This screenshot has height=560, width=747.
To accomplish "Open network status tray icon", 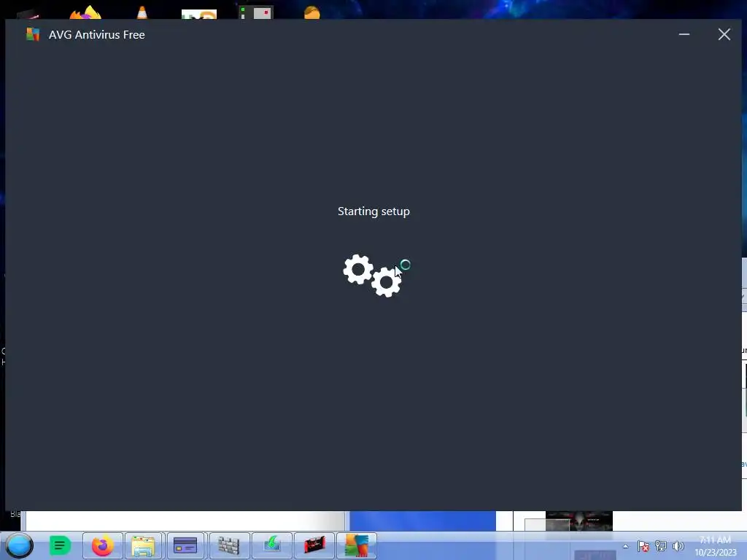I will [661, 546].
